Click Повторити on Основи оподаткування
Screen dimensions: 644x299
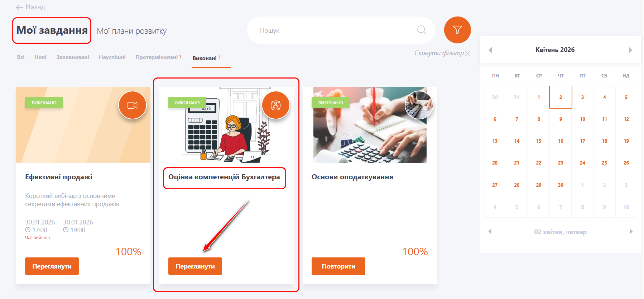(338, 266)
